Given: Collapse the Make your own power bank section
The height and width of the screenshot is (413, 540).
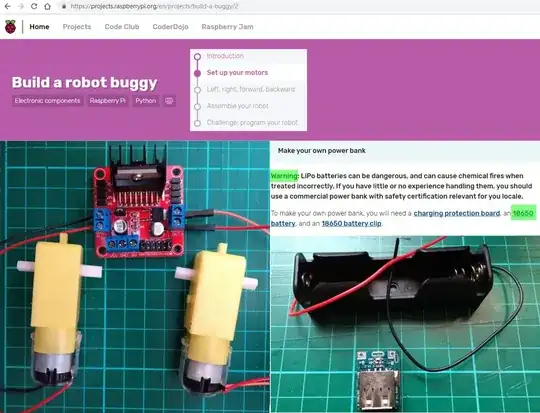Looking at the screenshot, I should click(405, 151).
